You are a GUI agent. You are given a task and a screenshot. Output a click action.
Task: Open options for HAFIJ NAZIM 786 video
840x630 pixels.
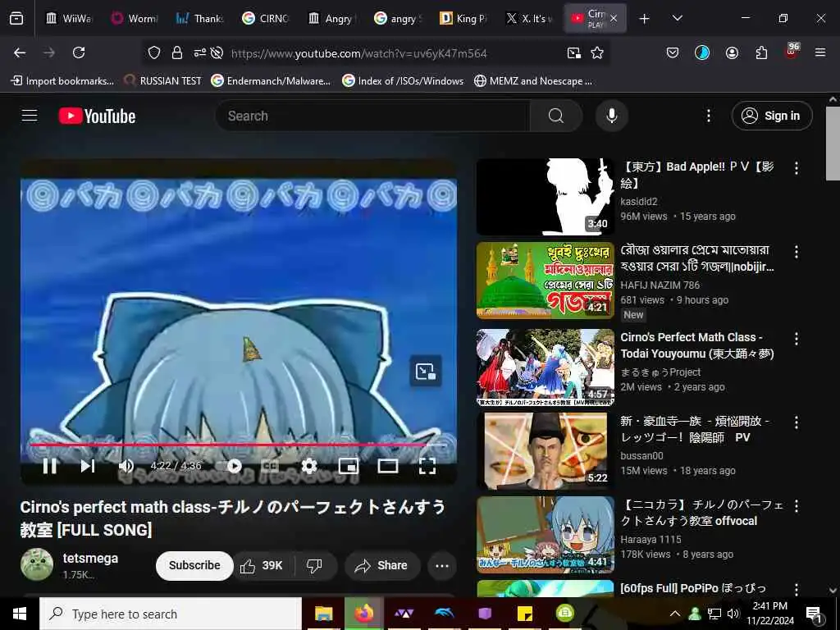point(796,252)
